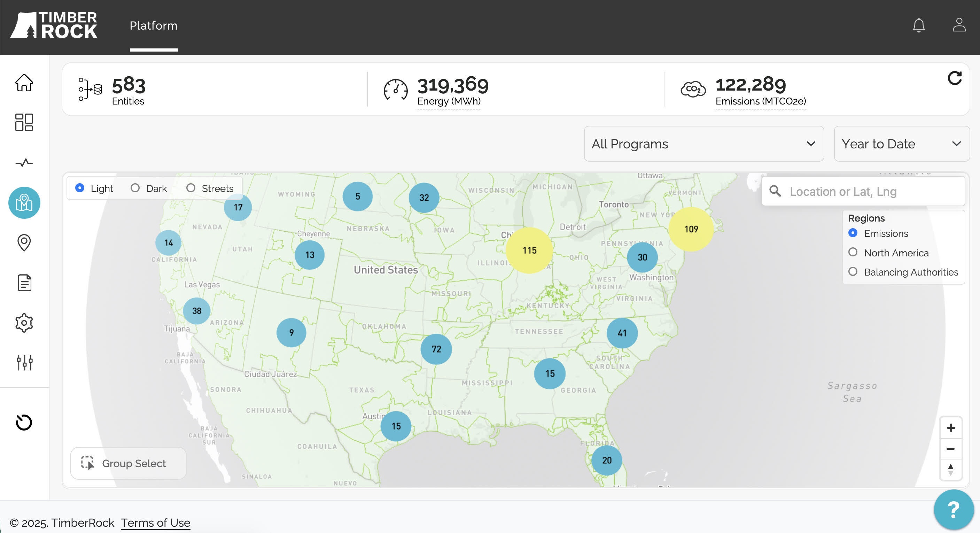
Task: Open the Home icon in the sidebar
Action: coord(24,83)
